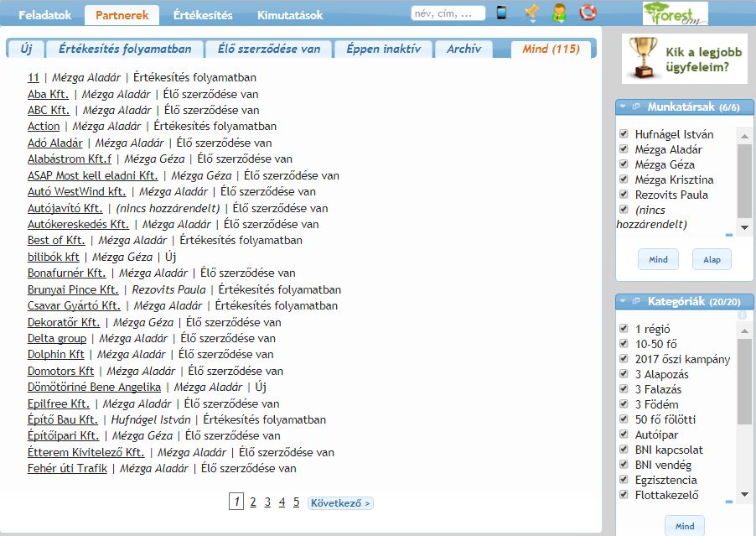Click the user profile icon

(x=559, y=13)
